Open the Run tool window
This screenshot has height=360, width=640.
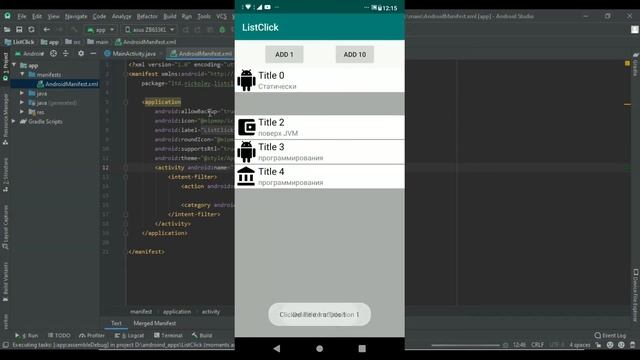27,335
